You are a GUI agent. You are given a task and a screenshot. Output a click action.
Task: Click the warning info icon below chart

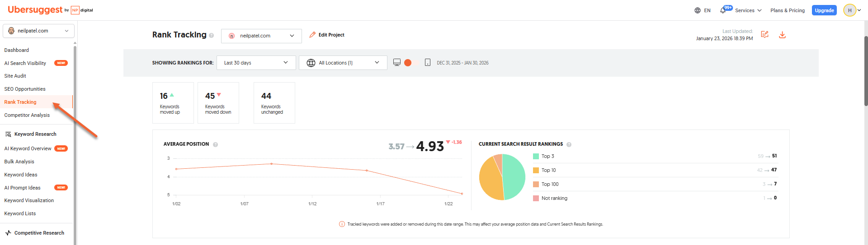click(x=342, y=224)
